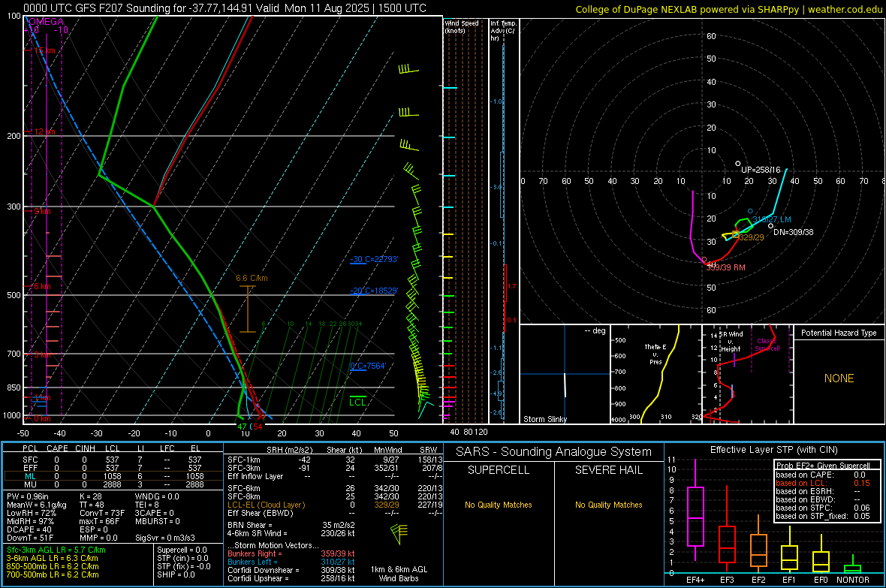Viewport: 886px width, 588px height.
Task: Click the 6.6 C/km lapse rate label
Action: click(252, 278)
